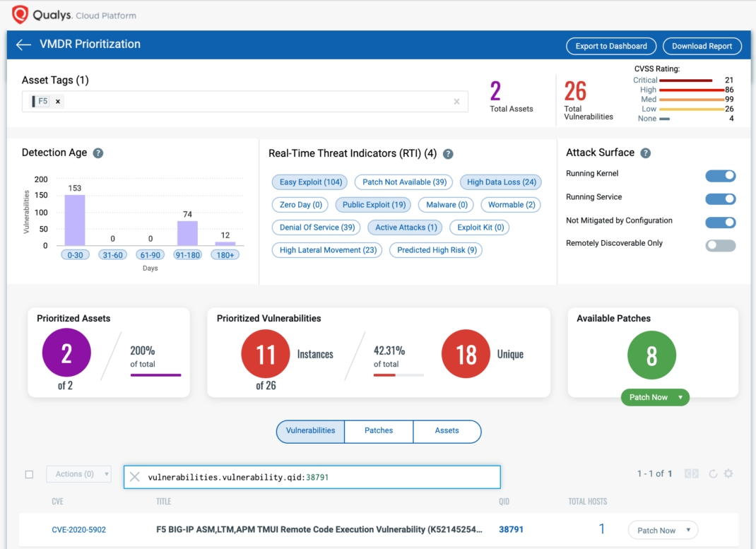Image resolution: width=756 pixels, height=549 pixels.
Task: Toggle Malware (0) filter
Action: click(447, 205)
